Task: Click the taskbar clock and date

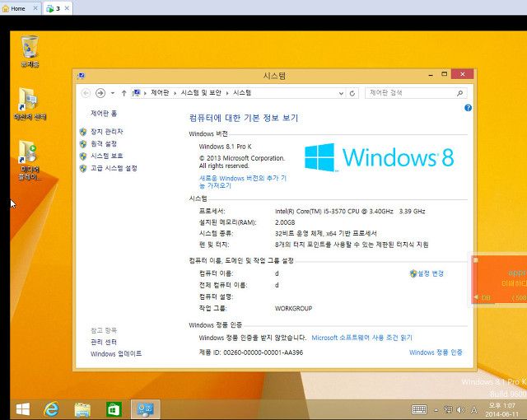Action: (501, 409)
